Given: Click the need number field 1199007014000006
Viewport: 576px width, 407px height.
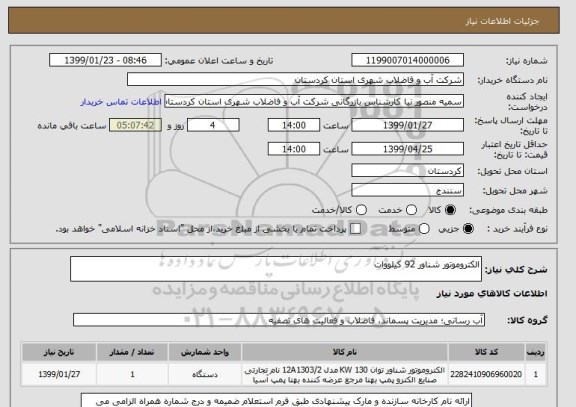Looking at the screenshot, I should tap(407, 60).
